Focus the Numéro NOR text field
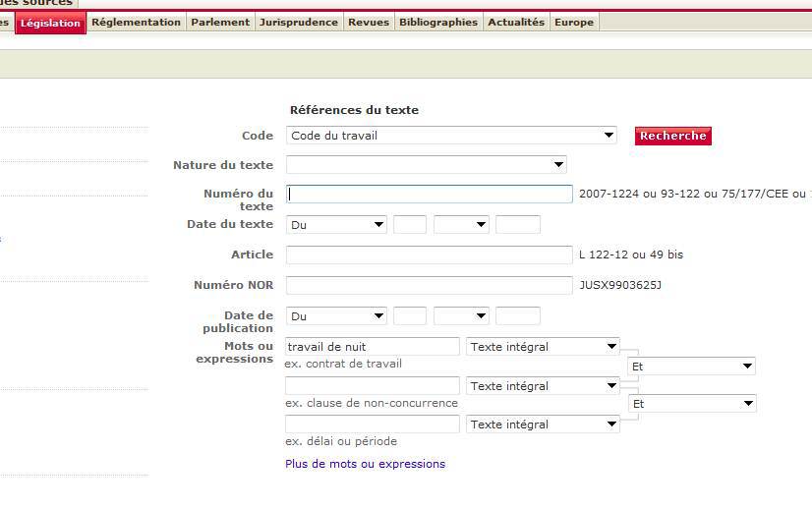The width and height of the screenshot is (812, 509). pyautogui.click(x=429, y=285)
